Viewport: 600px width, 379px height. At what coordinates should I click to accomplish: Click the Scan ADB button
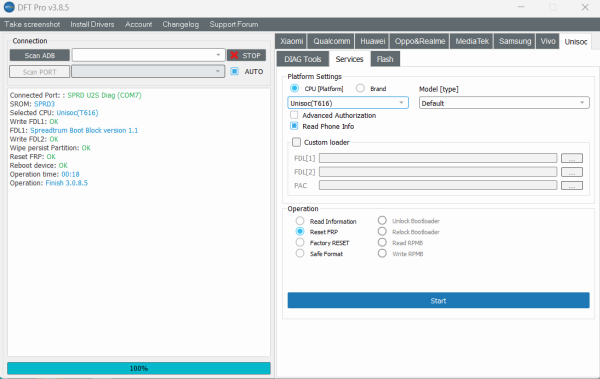[40, 56]
